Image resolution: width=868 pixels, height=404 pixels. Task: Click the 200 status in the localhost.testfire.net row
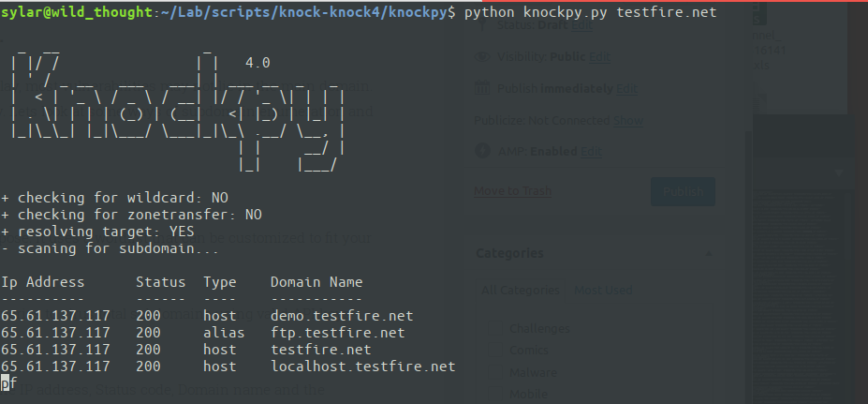click(148, 367)
